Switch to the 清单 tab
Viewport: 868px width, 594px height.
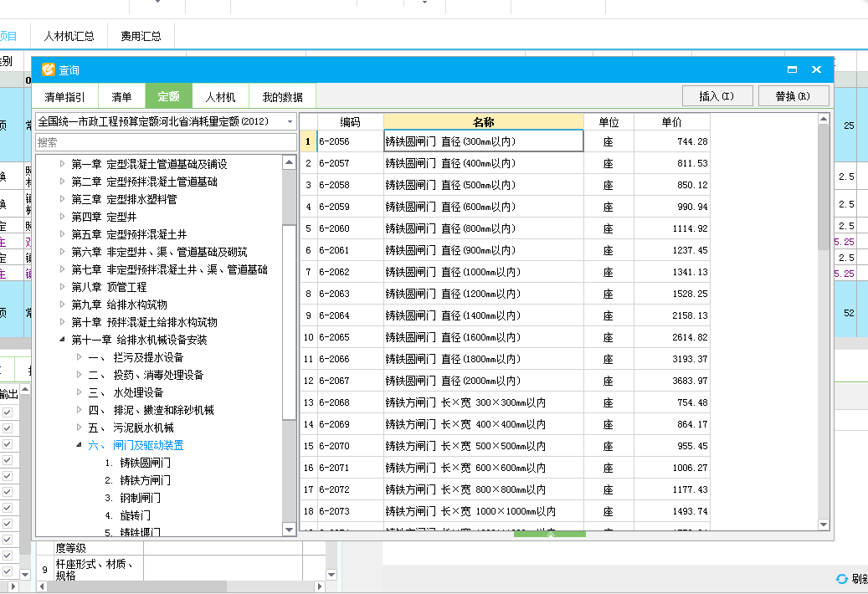point(121,97)
